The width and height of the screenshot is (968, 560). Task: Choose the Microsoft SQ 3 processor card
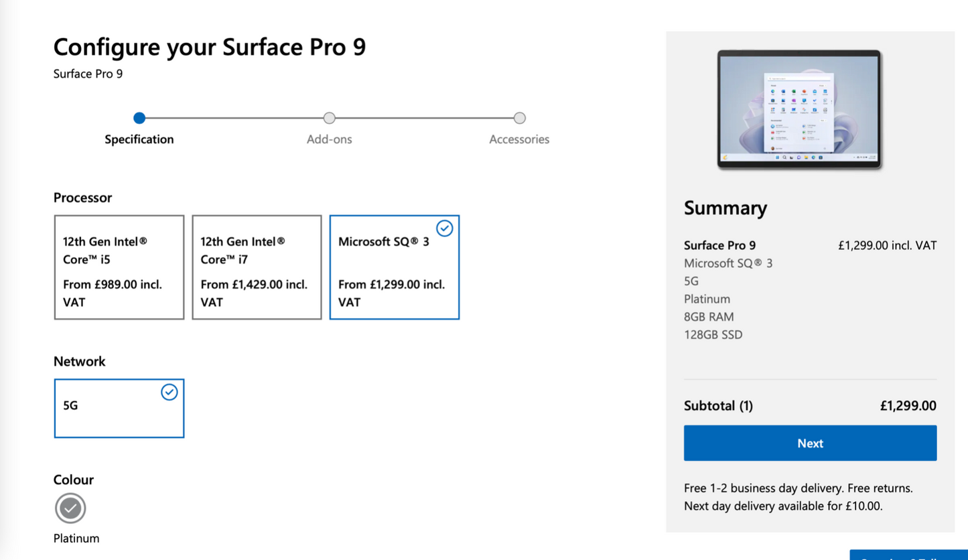point(394,267)
